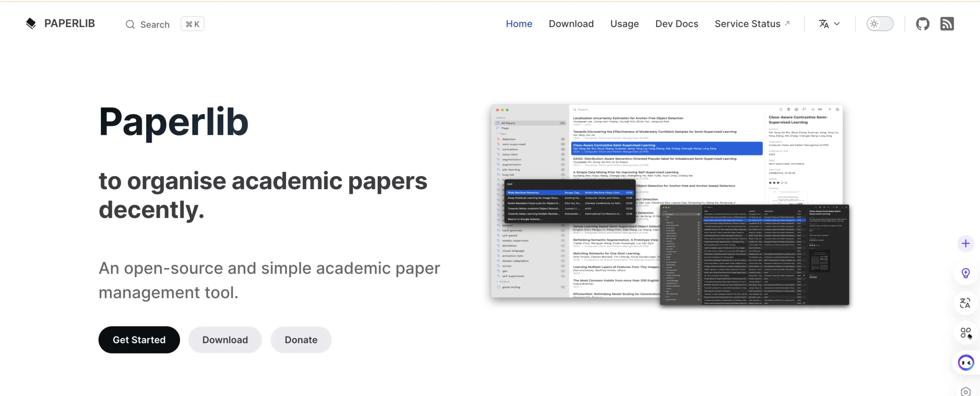This screenshot has height=396, width=980.
Task: Open the GitHub repository icon
Action: tap(922, 23)
